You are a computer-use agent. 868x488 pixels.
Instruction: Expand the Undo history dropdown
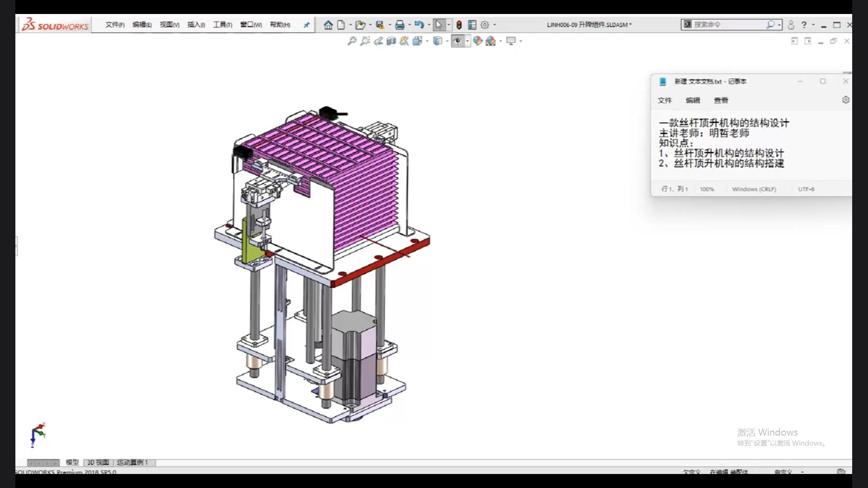click(429, 25)
